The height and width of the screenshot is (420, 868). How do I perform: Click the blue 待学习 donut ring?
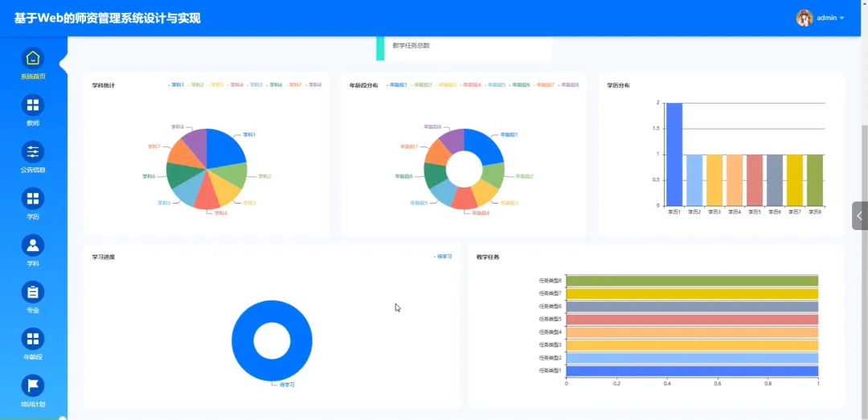point(244,341)
